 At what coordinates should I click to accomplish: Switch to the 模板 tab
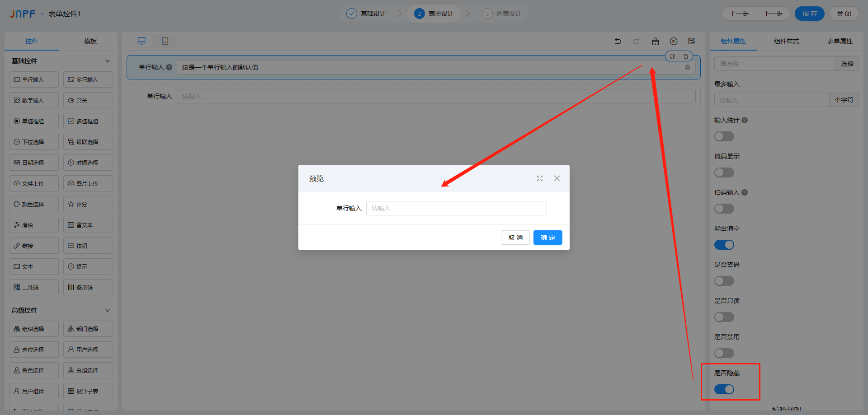[x=90, y=41]
